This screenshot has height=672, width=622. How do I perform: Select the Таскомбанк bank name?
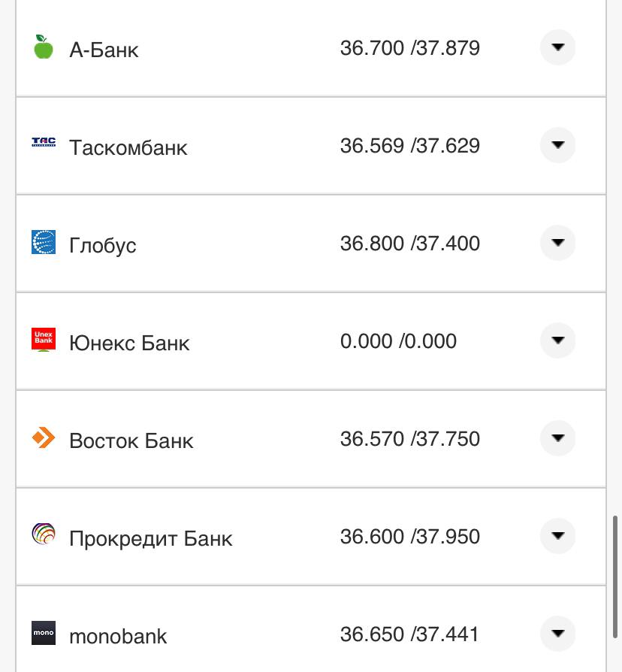coord(128,147)
